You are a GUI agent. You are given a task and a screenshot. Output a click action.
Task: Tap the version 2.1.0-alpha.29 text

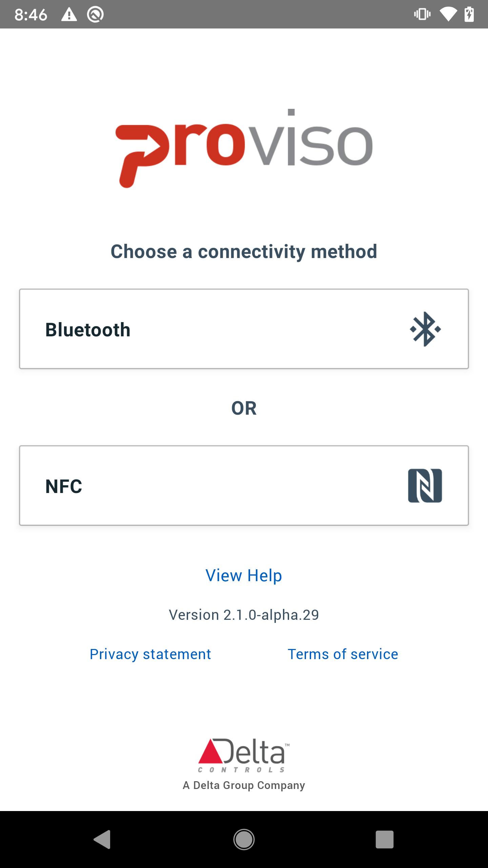point(244,615)
